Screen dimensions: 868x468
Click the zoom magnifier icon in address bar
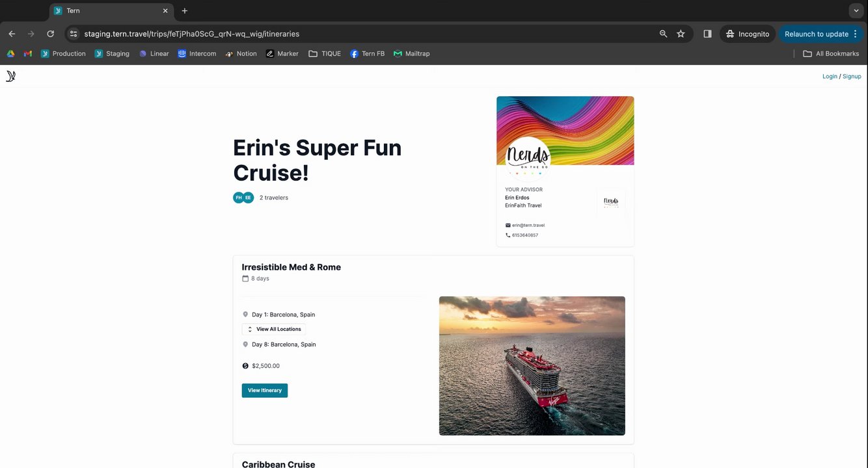pos(663,34)
